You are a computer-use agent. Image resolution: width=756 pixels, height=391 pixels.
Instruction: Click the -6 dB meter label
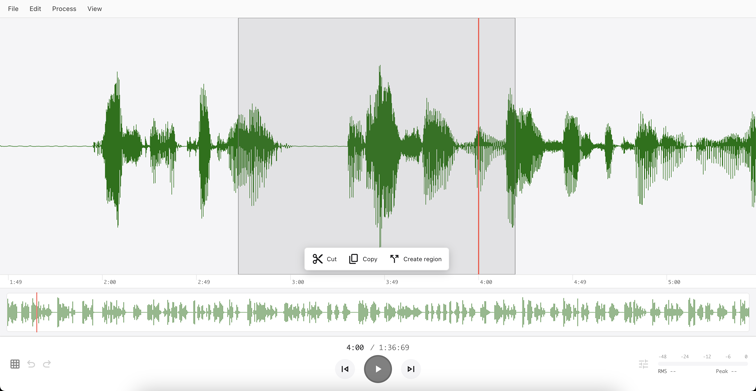[728, 357]
